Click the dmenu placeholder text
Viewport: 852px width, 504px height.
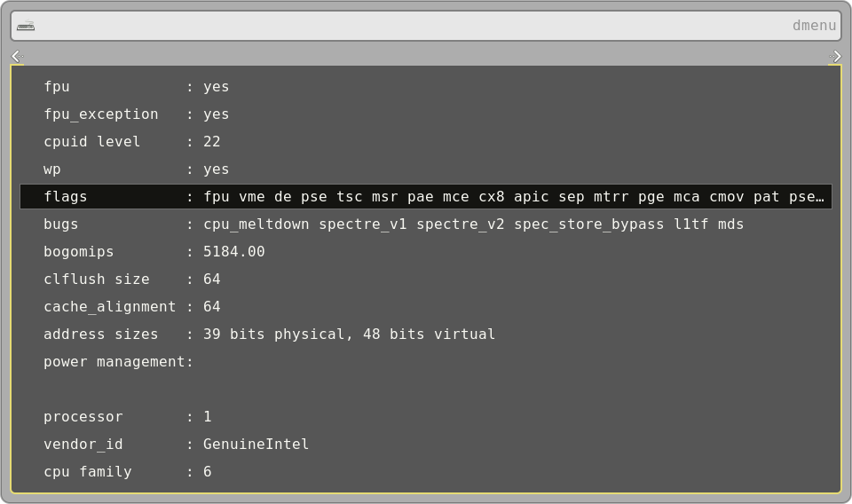click(x=813, y=26)
